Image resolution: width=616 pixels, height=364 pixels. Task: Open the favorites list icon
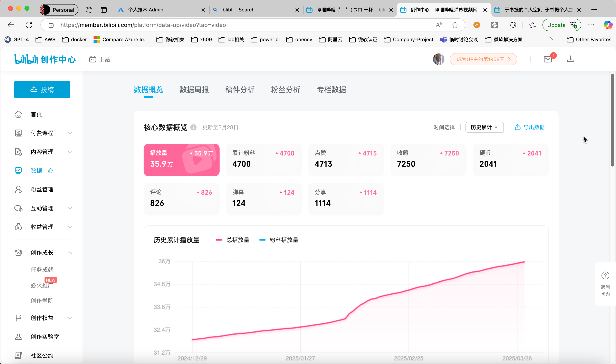(532, 25)
